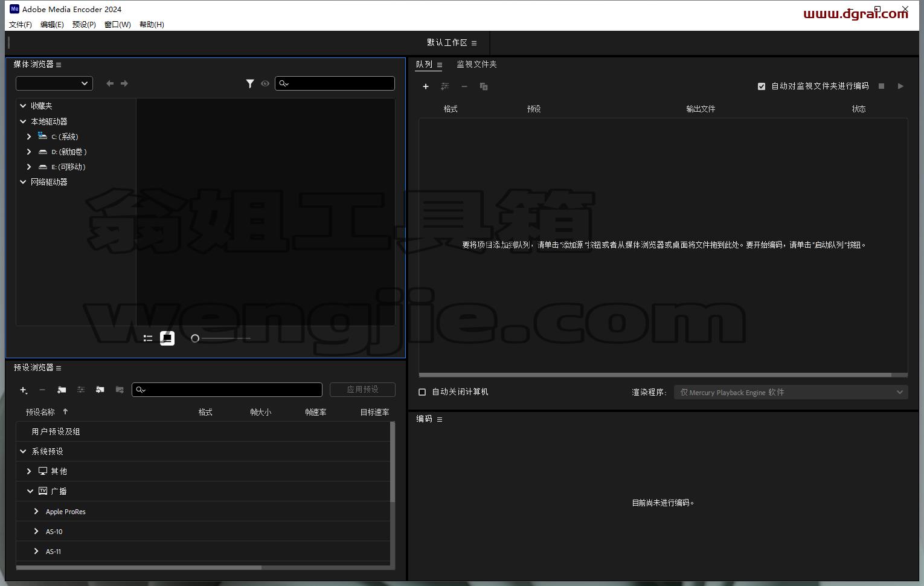Open the 默认工作区 workspace menu icon
Screen dimensions: 924x586
(x=474, y=43)
